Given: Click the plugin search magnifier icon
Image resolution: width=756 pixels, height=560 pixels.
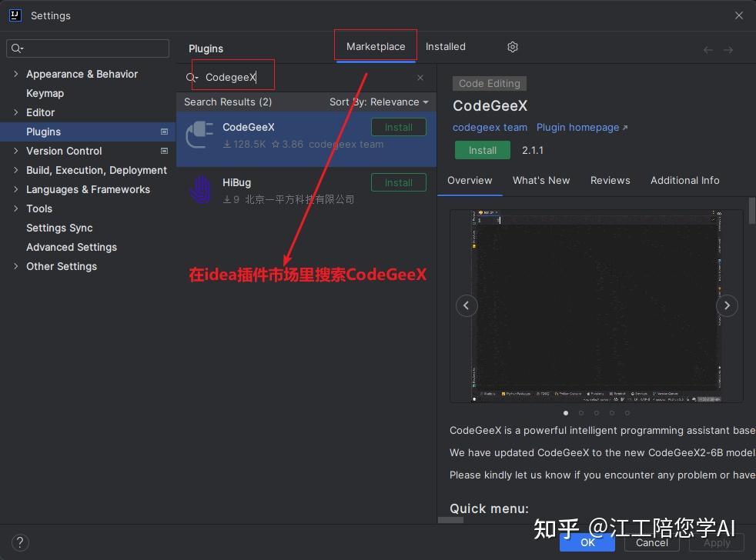Looking at the screenshot, I should (x=192, y=78).
